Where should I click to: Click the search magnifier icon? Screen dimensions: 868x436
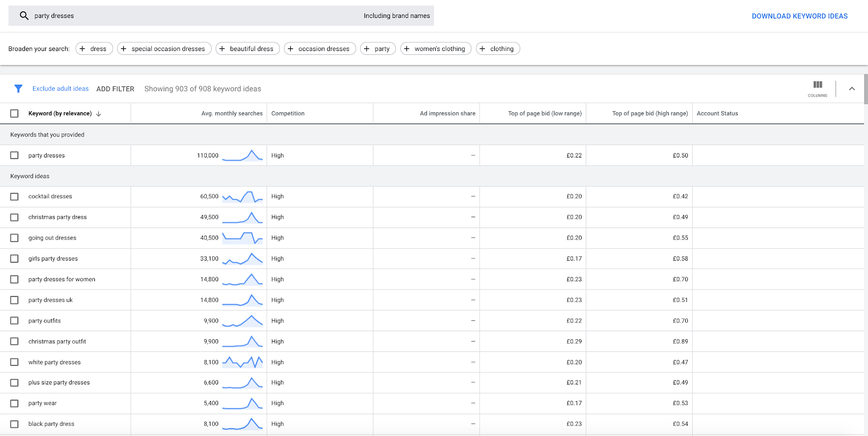click(x=24, y=16)
